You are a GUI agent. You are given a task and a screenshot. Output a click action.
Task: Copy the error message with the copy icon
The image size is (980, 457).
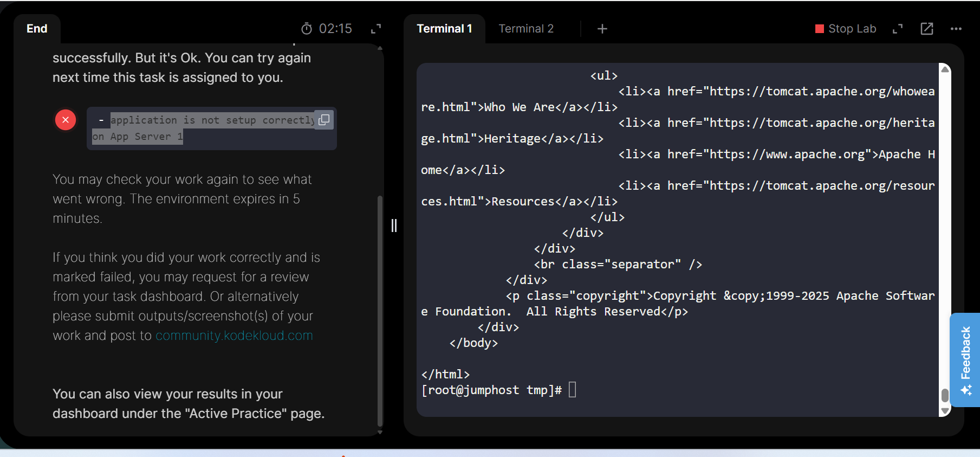tap(324, 120)
